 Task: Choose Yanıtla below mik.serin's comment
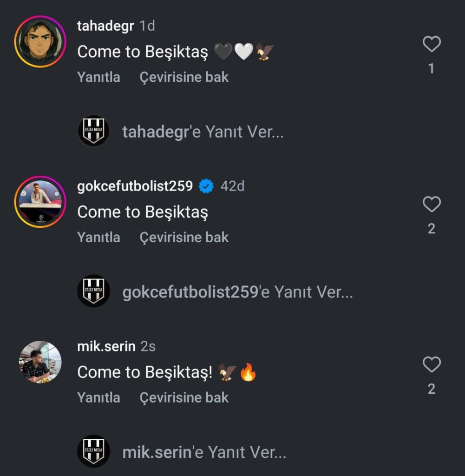tap(98, 398)
